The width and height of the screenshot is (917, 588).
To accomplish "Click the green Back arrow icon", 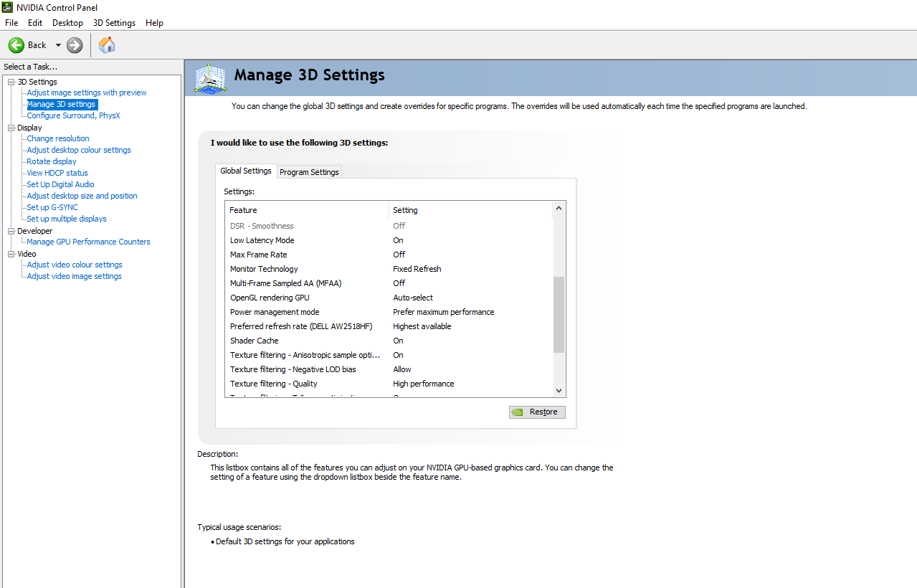I will (x=16, y=45).
